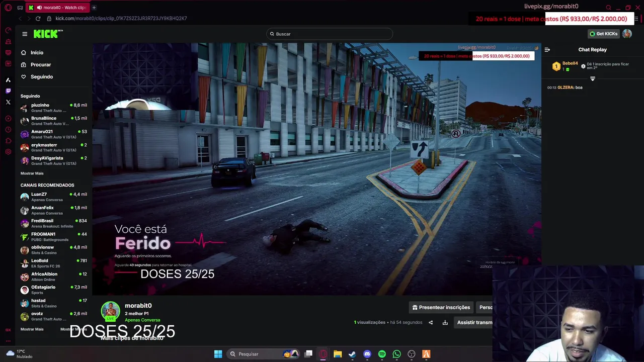Click the site lock security icon

(49, 19)
